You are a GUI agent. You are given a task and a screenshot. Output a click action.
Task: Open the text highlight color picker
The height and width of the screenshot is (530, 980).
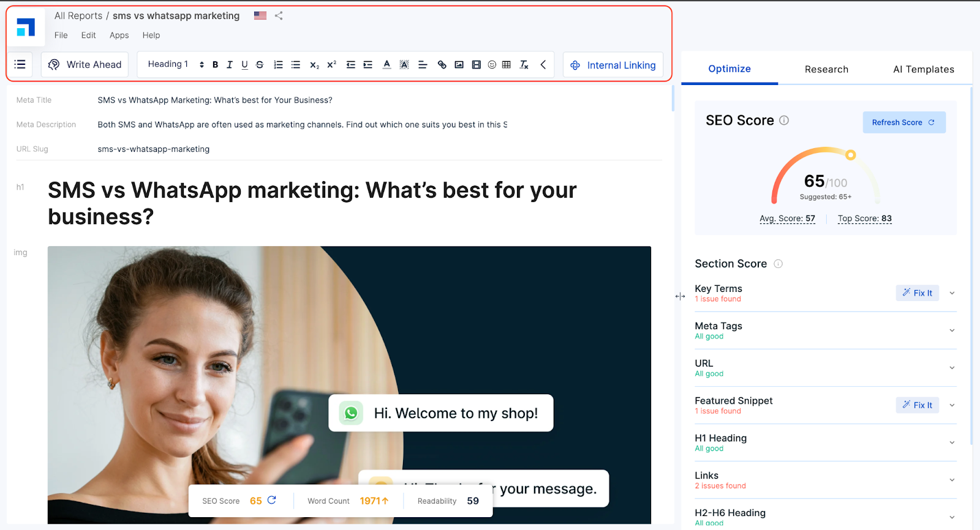pos(404,65)
